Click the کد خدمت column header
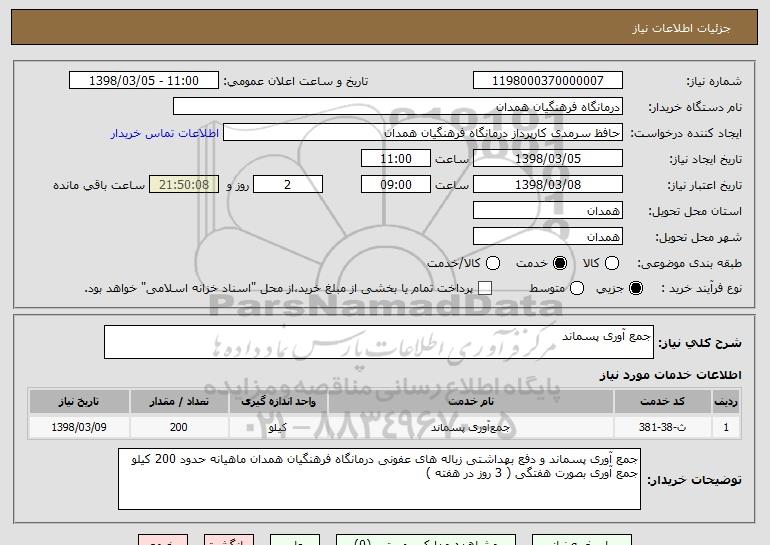The height and width of the screenshot is (545, 770). (x=662, y=402)
